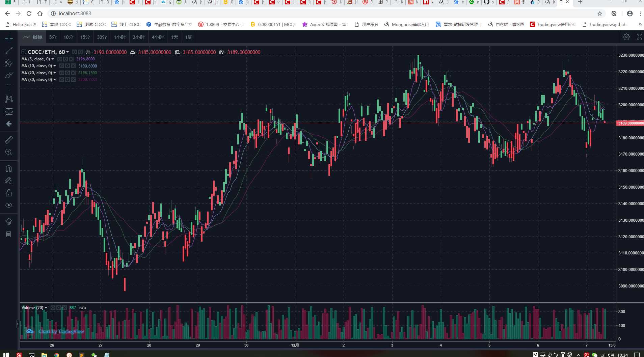This screenshot has height=357, width=644.
Task: Expand MA (20, close, 0) dropdown
Action: pos(55,73)
